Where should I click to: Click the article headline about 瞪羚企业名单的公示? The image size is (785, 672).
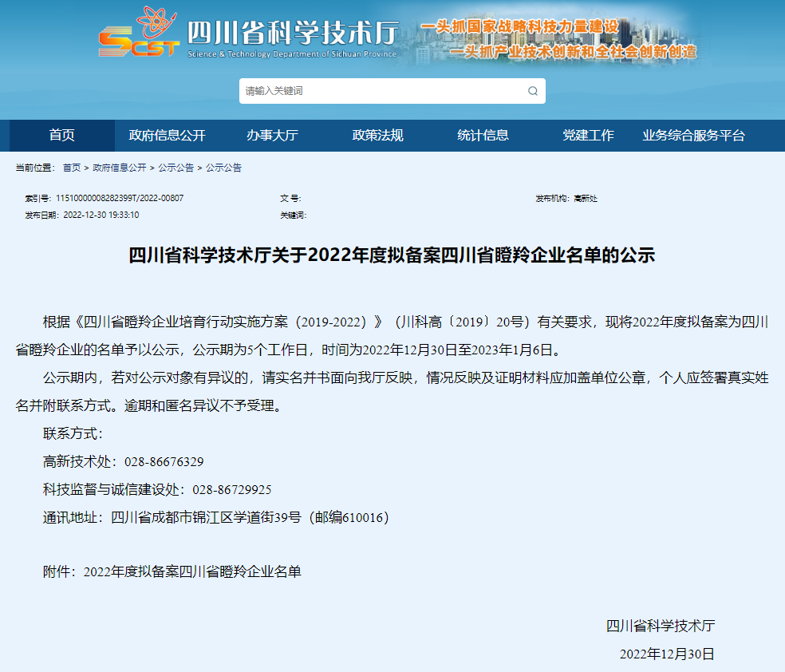coord(392,255)
